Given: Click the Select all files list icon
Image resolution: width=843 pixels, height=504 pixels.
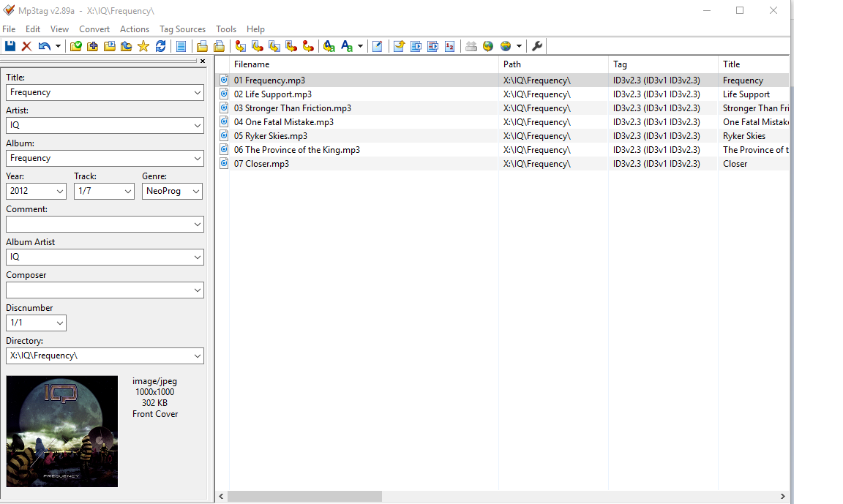Looking at the screenshot, I should pyautogui.click(x=181, y=46).
